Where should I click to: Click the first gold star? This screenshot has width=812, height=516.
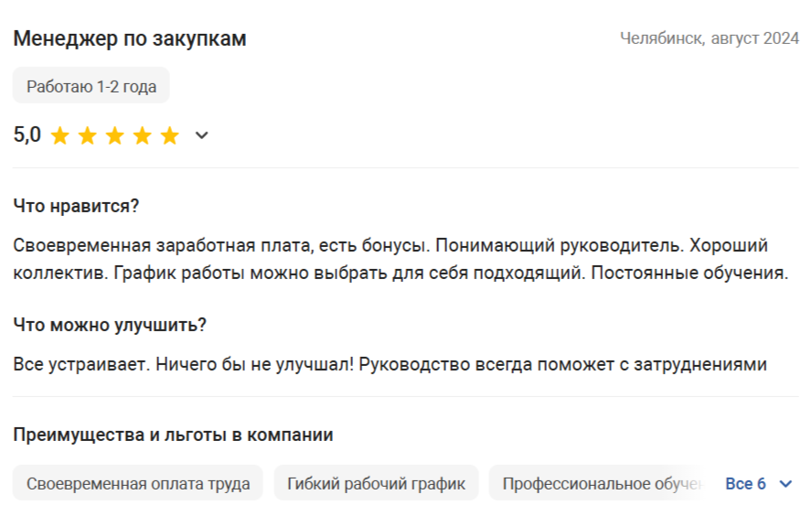60,135
